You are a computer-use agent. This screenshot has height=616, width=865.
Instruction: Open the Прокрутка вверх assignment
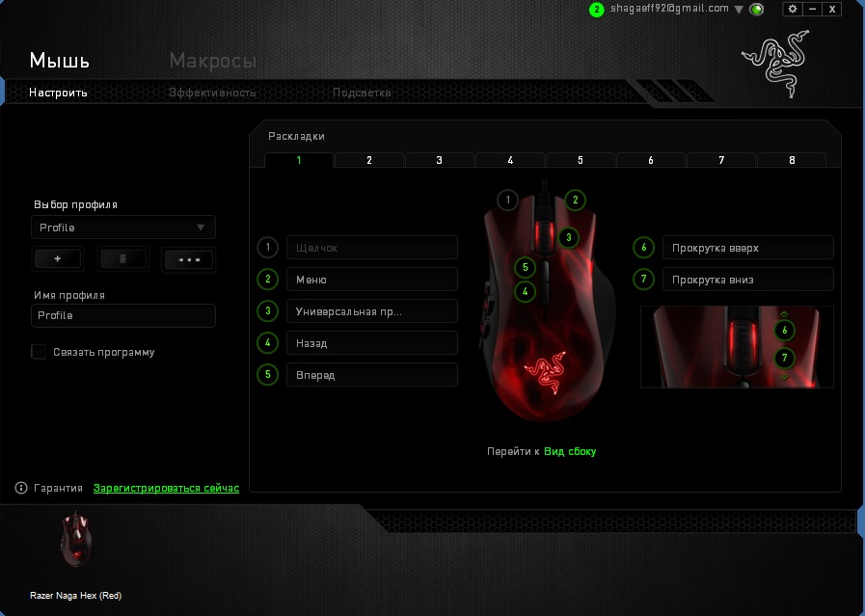click(747, 248)
